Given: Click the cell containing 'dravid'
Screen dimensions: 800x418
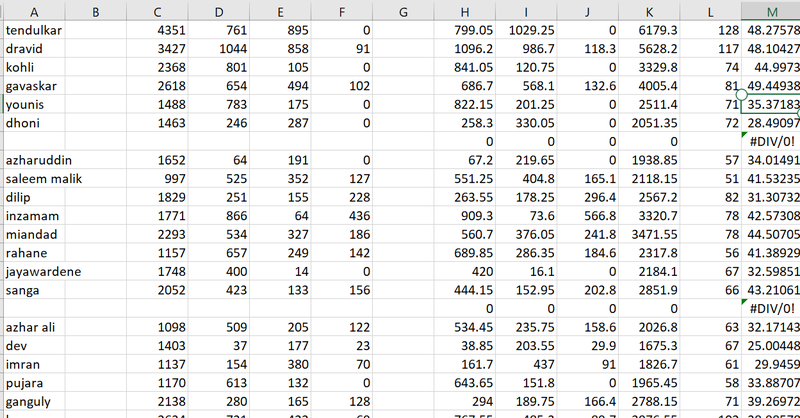Looking at the screenshot, I should coord(34,49).
